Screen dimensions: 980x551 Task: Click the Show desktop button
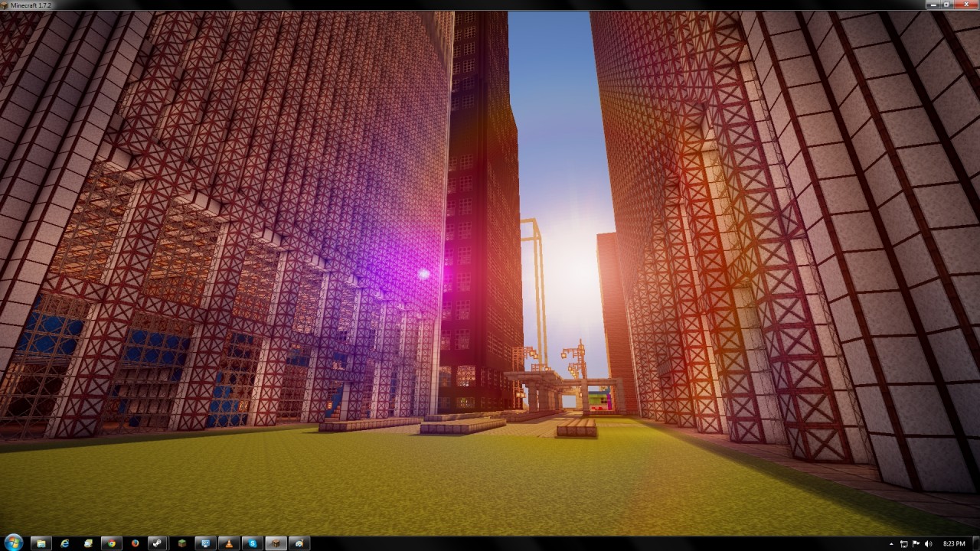pos(975,543)
